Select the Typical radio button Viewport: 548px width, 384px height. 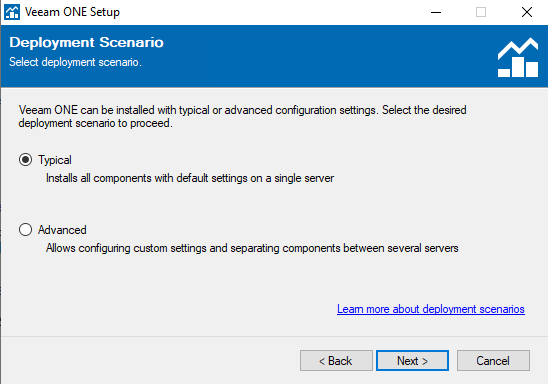pyautogui.click(x=26, y=160)
